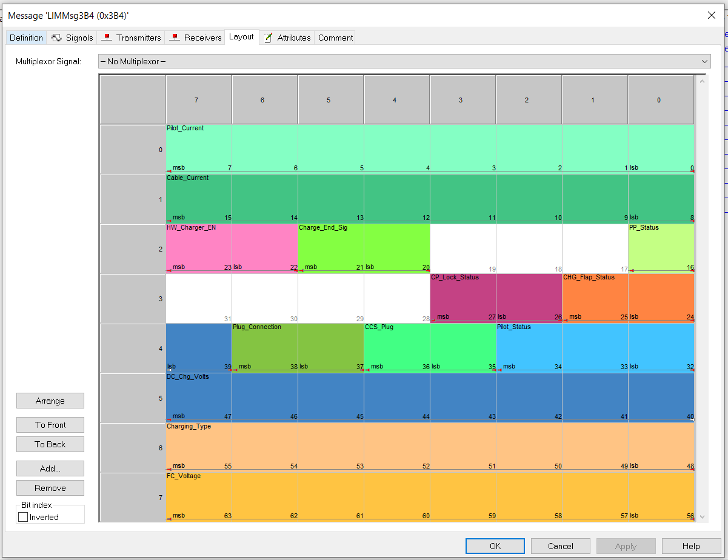Click row header for byte 0

click(133, 149)
